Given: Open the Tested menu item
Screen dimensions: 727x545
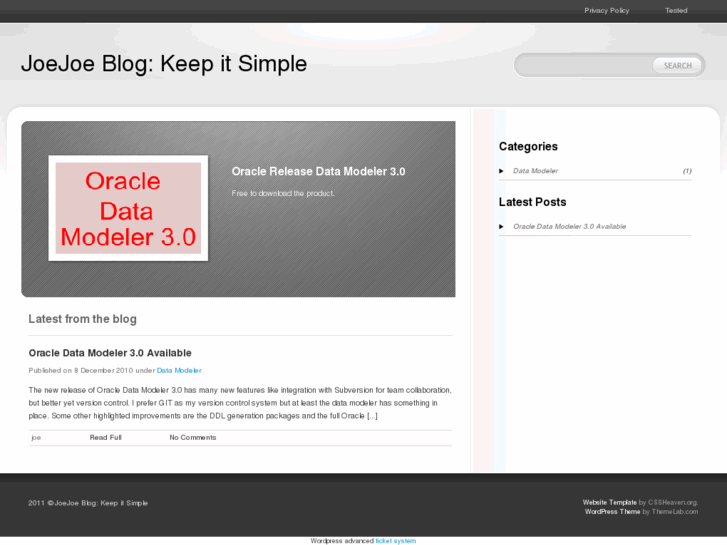Looking at the screenshot, I should [x=676, y=10].
